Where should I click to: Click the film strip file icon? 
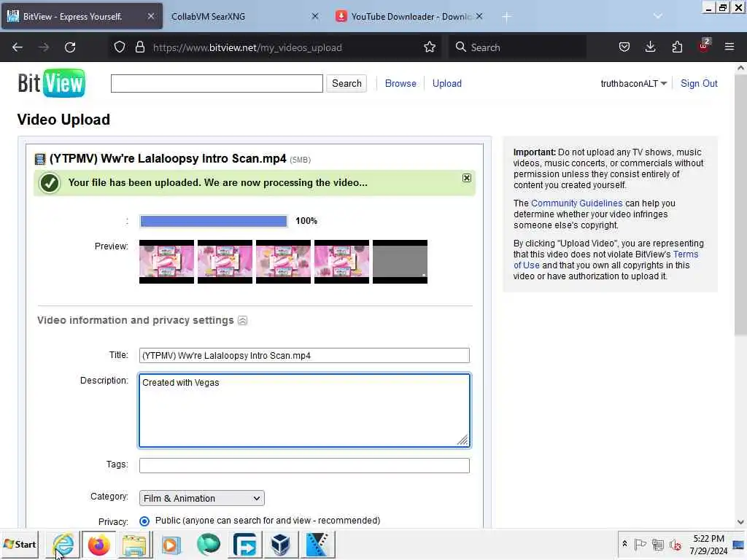coord(40,159)
